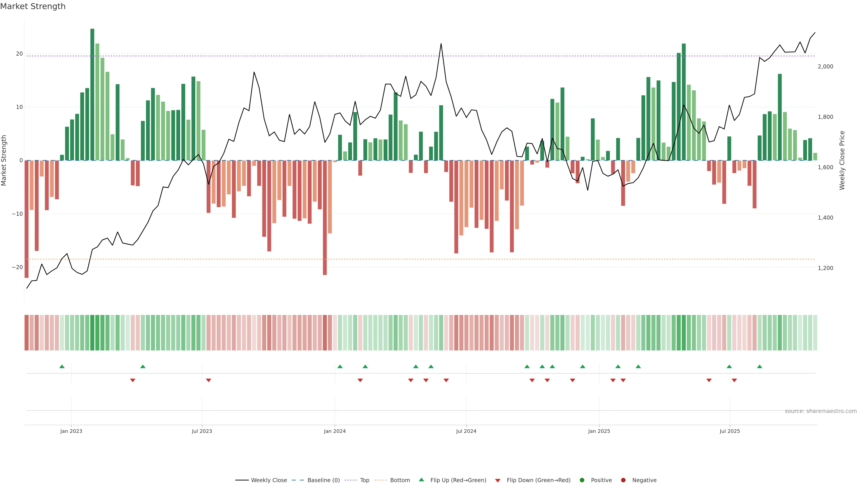This screenshot has width=868, height=488.
Task: Click the green flip-up triangle just after Jan 2024
Action: click(x=340, y=366)
